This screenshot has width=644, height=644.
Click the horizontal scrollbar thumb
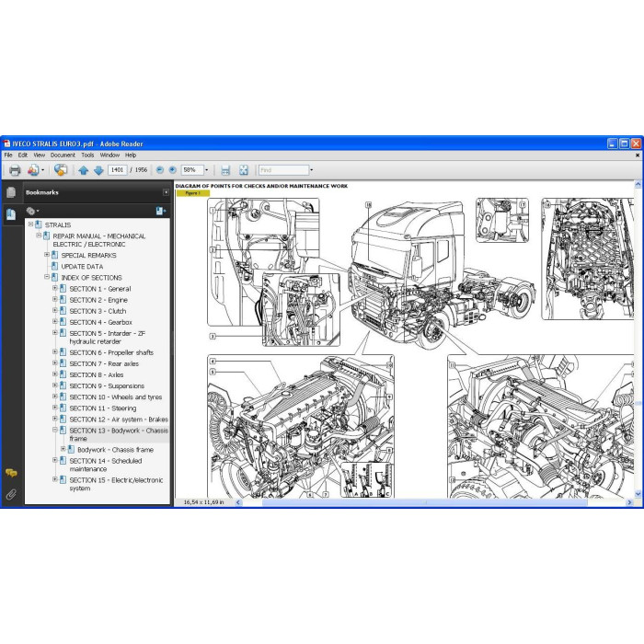(x=424, y=502)
